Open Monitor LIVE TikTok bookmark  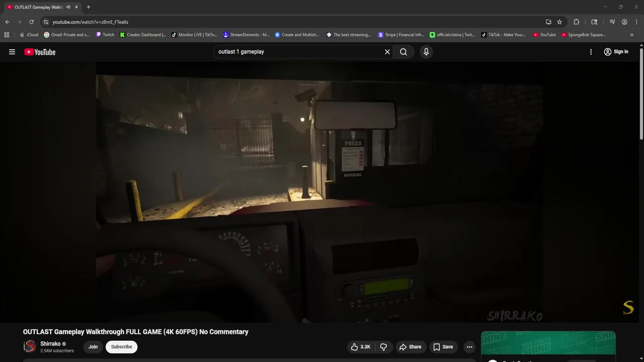coord(194,35)
